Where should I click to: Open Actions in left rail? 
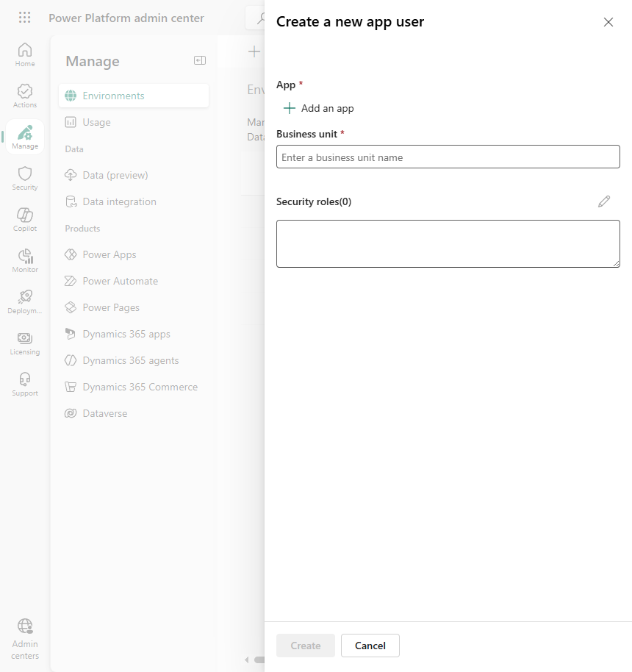coord(25,96)
